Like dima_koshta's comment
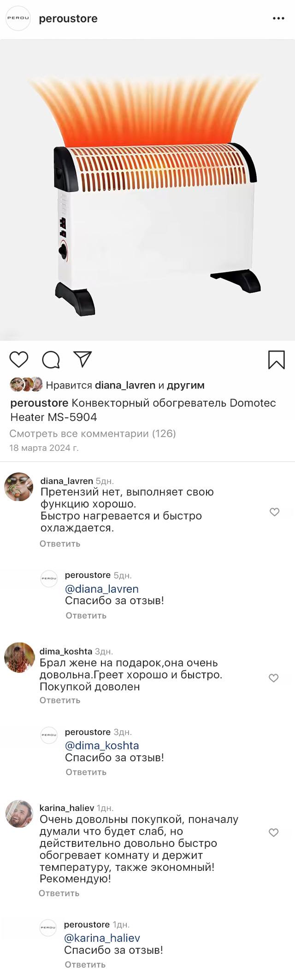 tap(273, 678)
